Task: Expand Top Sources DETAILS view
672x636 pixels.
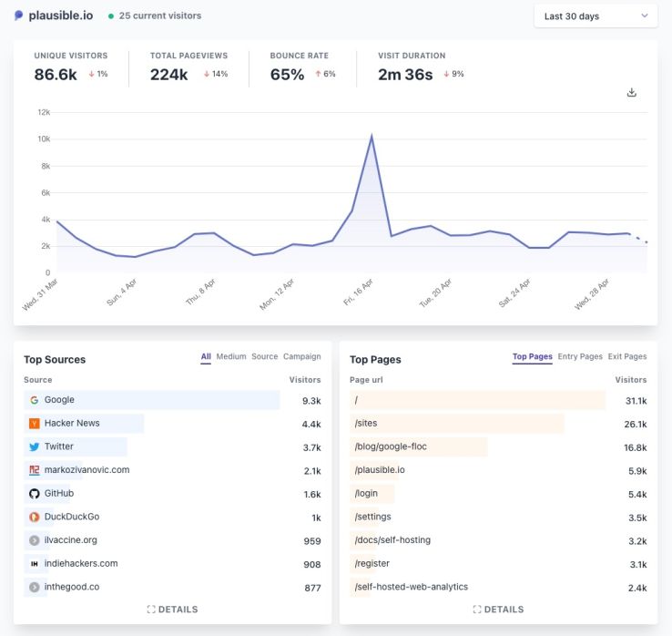Action: 172,610
